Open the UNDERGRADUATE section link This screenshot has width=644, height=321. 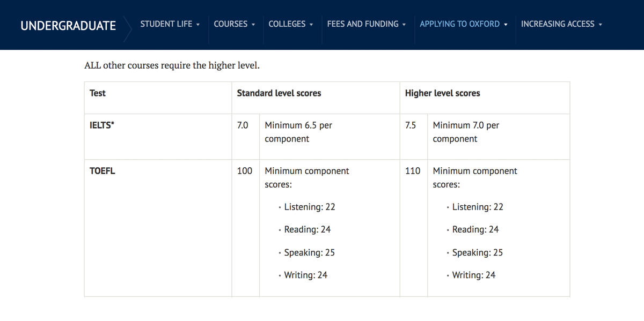click(68, 25)
